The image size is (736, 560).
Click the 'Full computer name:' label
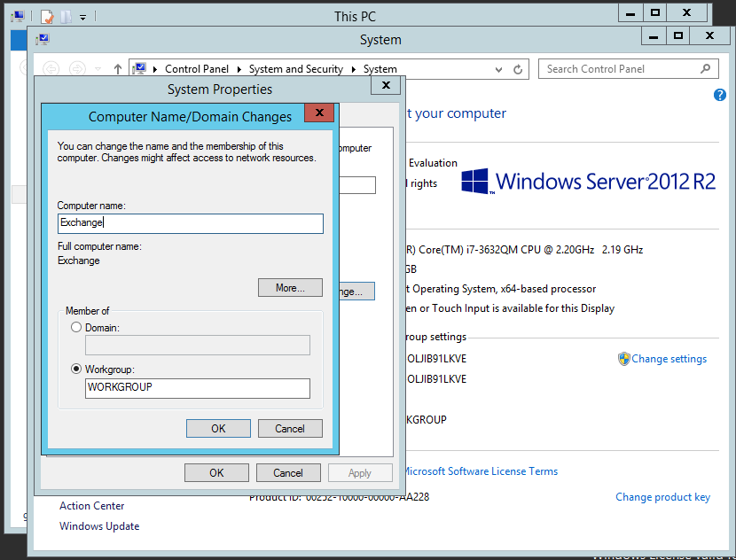(x=99, y=246)
